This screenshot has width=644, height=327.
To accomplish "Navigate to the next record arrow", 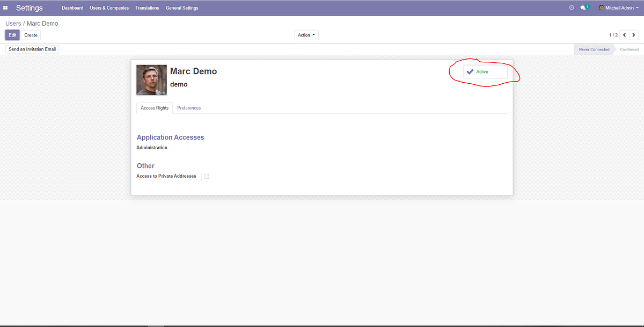I will click(x=634, y=34).
